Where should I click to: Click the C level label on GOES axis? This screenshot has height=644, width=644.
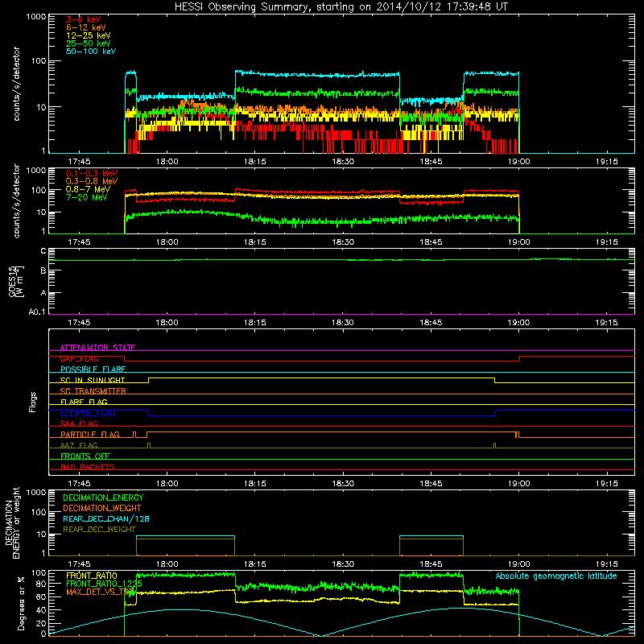(x=43, y=251)
